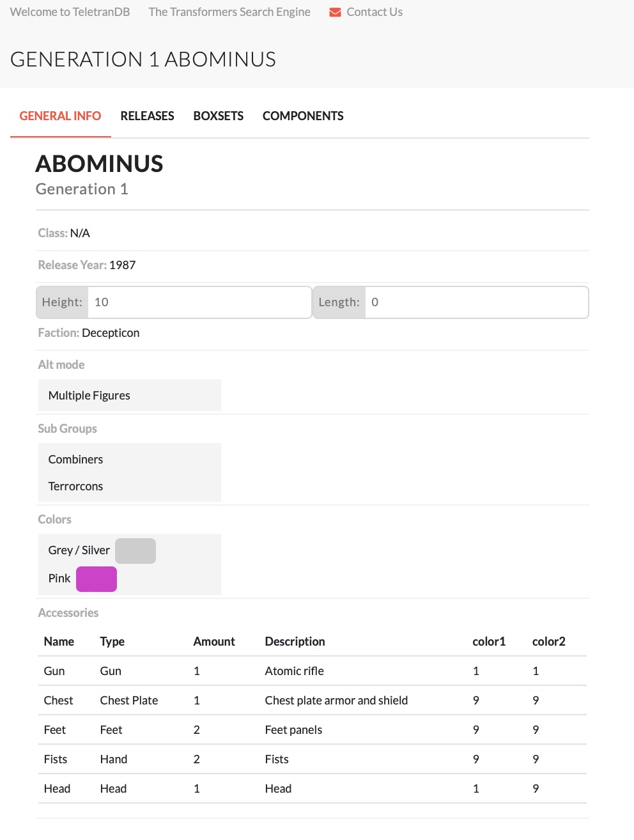Open The Transformers Search Engine link

(x=229, y=12)
